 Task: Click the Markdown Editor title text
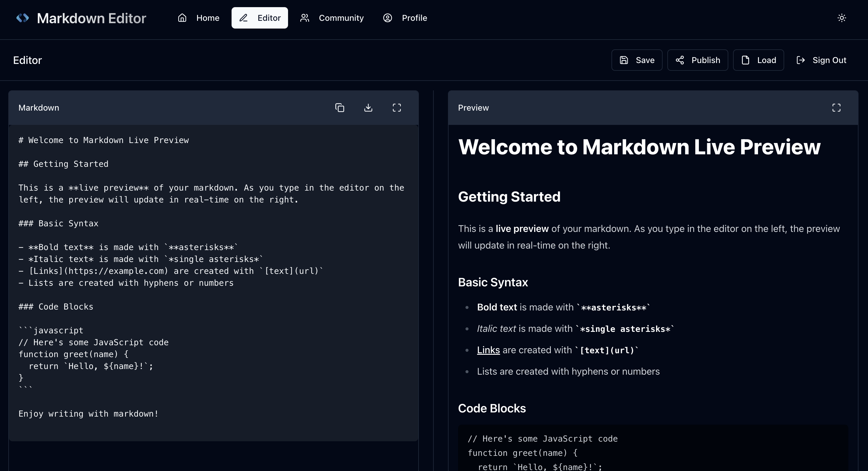[91, 18]
